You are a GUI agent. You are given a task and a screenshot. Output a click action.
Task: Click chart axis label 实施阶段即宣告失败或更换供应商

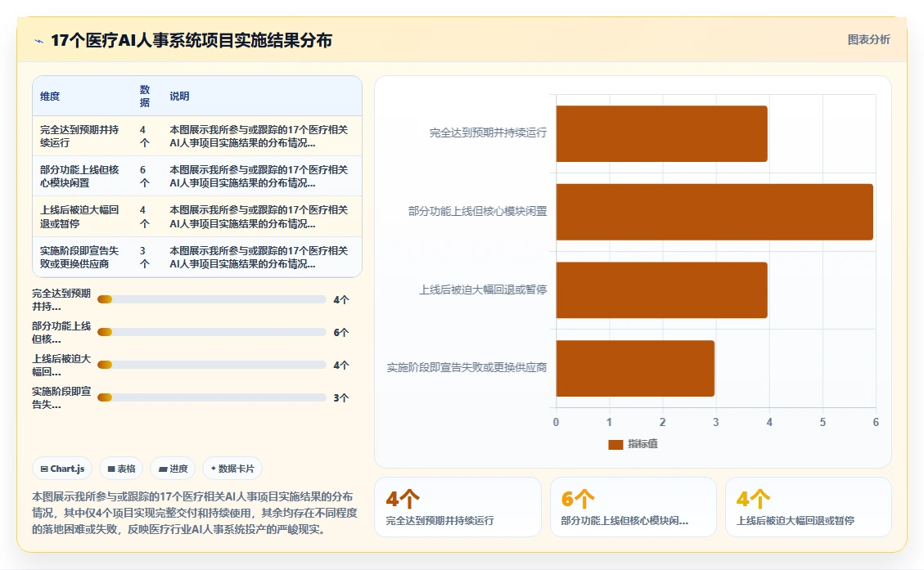point(467,367)
